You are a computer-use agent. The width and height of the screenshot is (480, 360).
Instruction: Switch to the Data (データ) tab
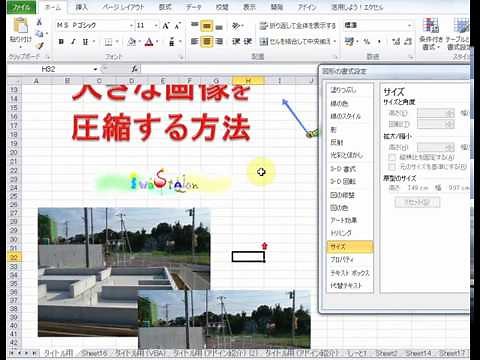coord(194,7)
